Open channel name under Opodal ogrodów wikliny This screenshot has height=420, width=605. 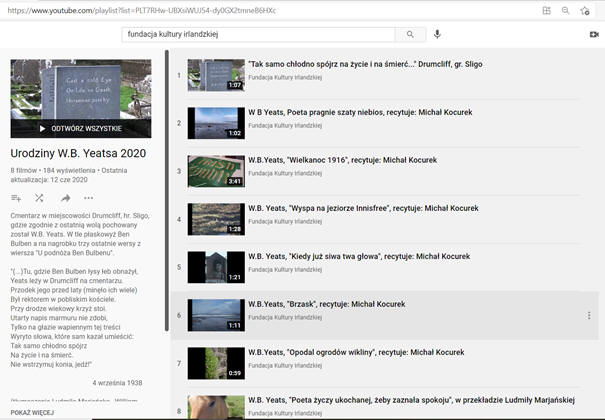285,366
